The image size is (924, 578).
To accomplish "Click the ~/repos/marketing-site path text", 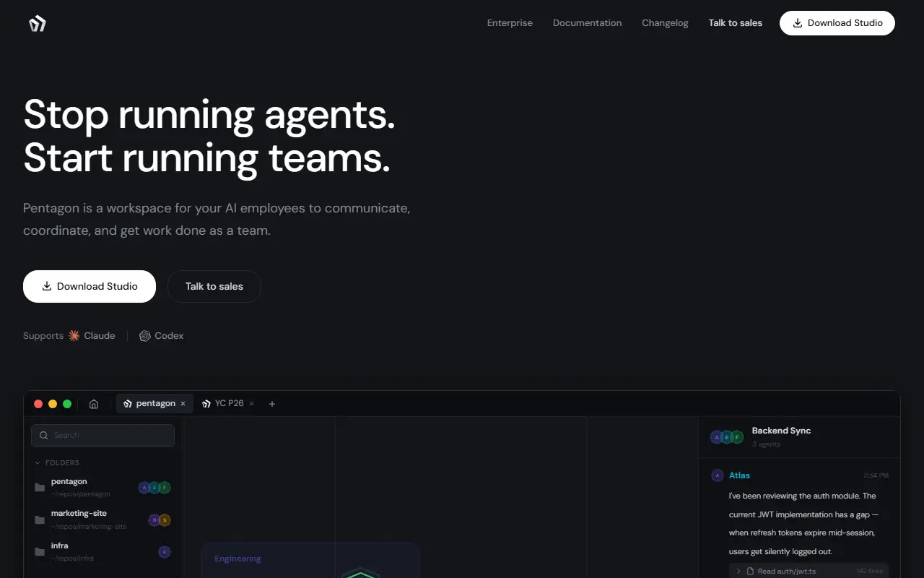I will click(x=89, y=527).
